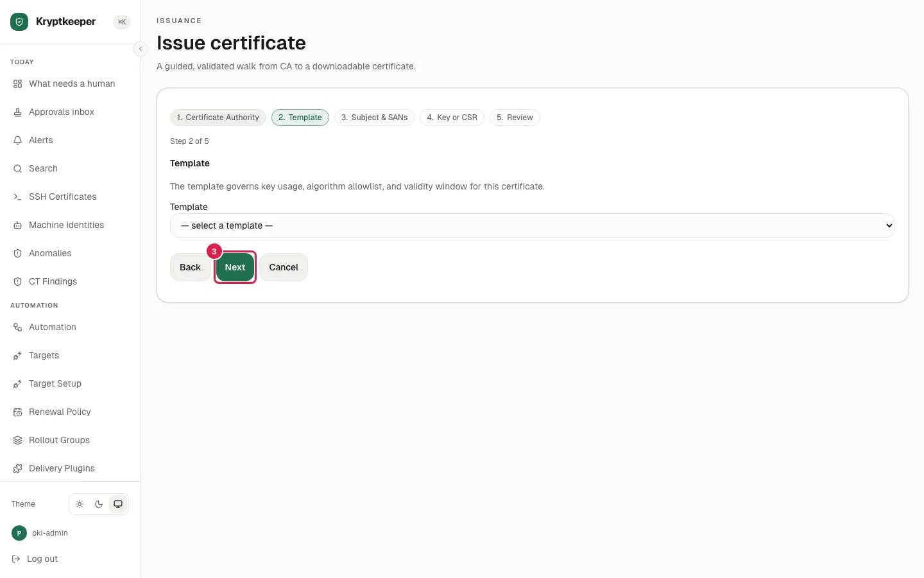
Task: Go to Certificate Authority step tab
Action: (218, 118)
